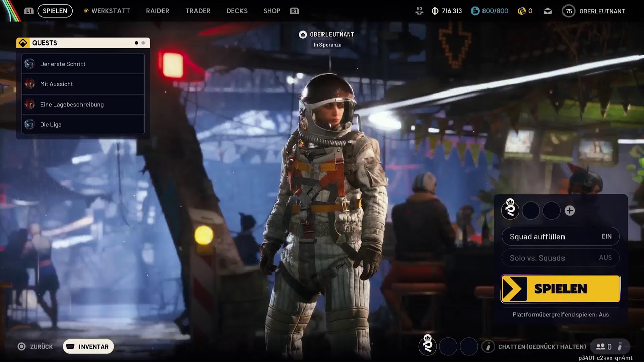Click the yellow striped currency icon

521,11
